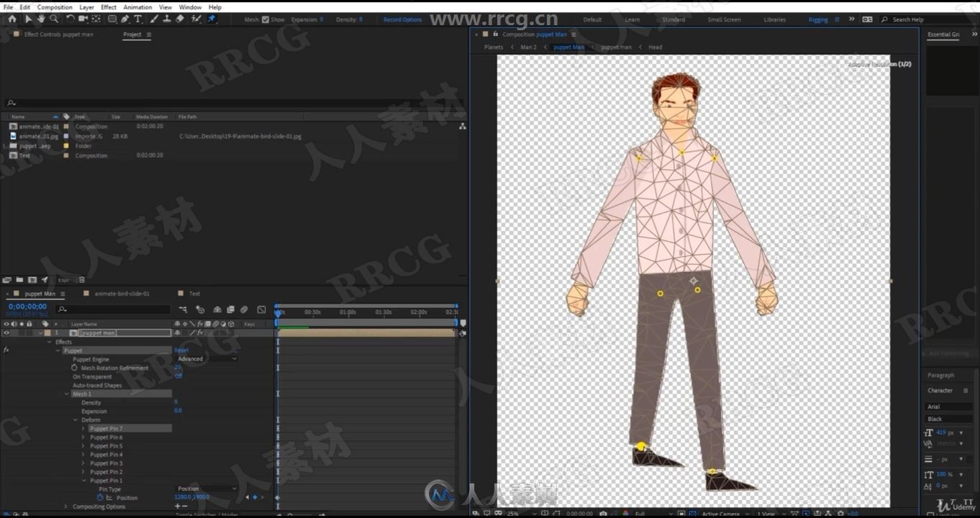Toggle the keyframe diamond at current time

[254, 497]
